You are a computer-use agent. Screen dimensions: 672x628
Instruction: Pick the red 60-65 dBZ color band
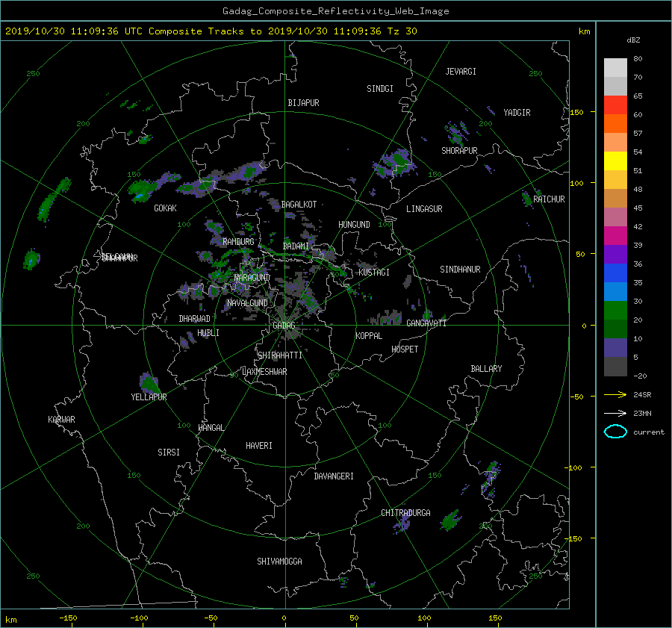615,105
